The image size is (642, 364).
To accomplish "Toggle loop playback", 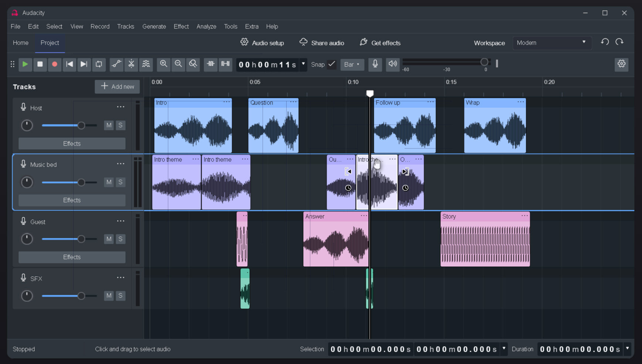I will (x=99, y=64).
